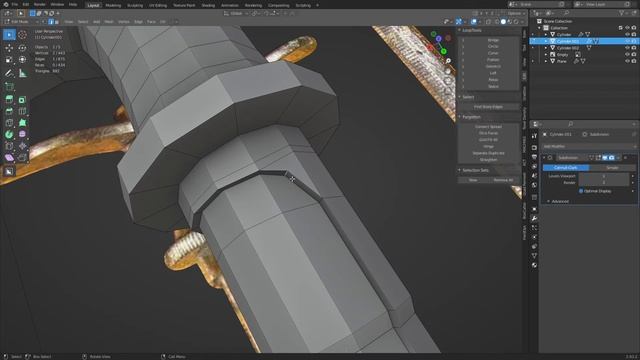Click the Blender logo menu
The image size is (640, 360).
click(x=6, y=4)
